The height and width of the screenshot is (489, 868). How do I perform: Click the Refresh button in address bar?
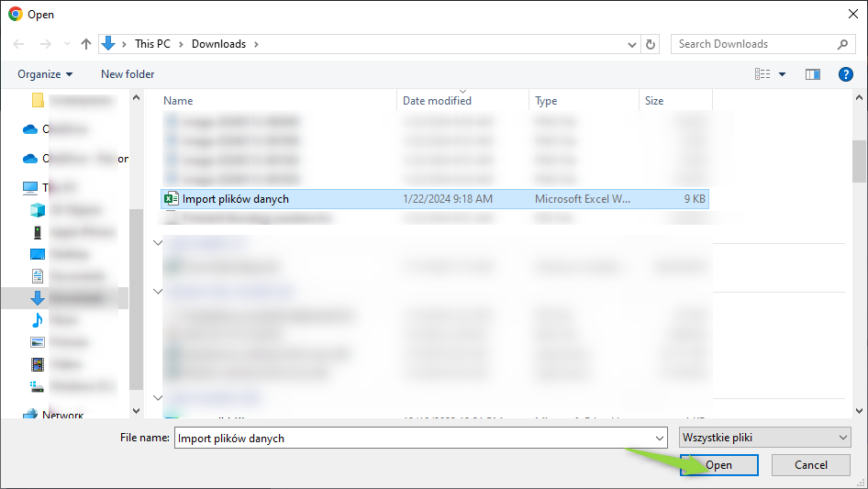(651, 44)
